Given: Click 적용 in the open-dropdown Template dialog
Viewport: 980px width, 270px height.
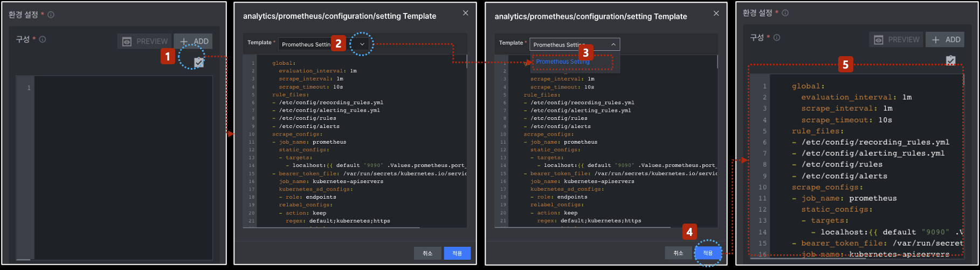Looking at the screenshot, I should tap(708, 253).
